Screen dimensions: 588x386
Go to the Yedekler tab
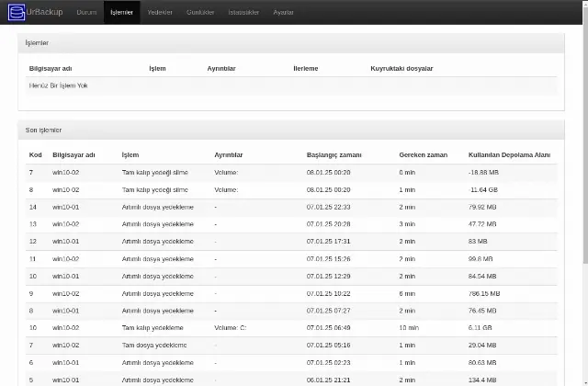pos(160,12)
